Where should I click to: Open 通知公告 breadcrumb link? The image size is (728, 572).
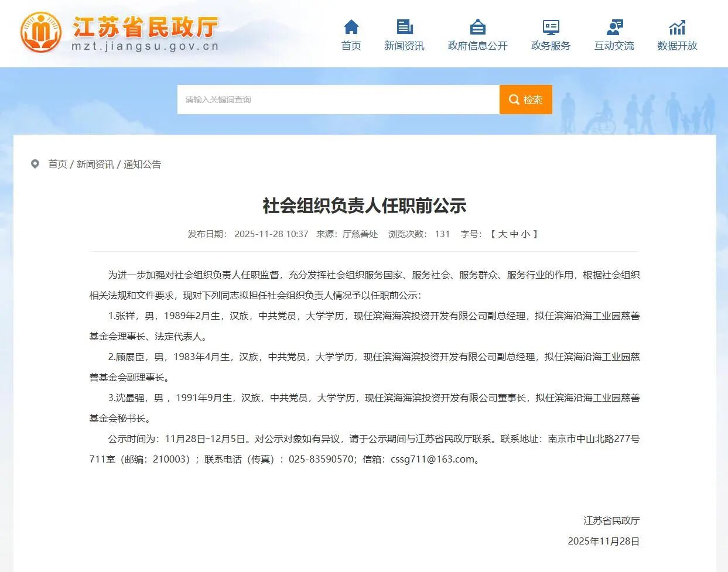[x=142, y=165]
